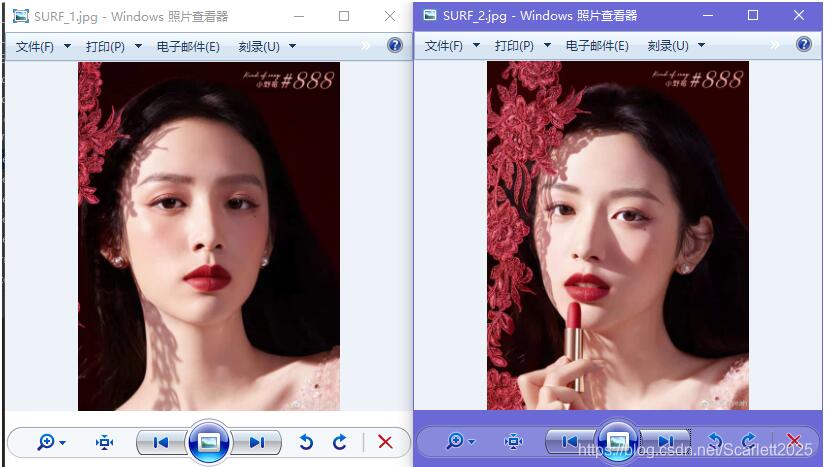Rotate SURF_1 image counterclockwise
Screen dimensions: 825x467
pyautogui.click(x=307, y=442)
